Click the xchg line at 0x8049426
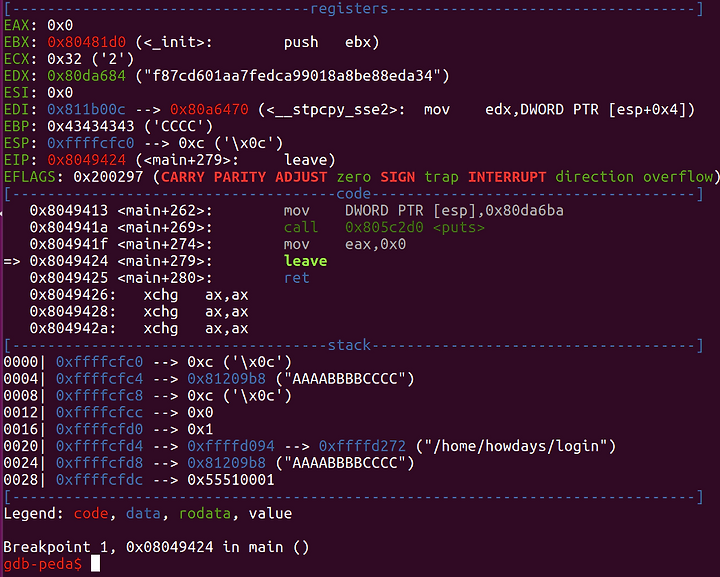Screen dimensions: 720x577 coord(139,295)
